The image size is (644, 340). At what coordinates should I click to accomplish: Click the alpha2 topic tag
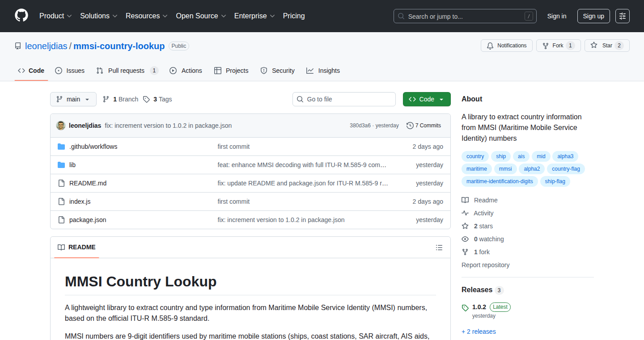click(x=532, y=169)
